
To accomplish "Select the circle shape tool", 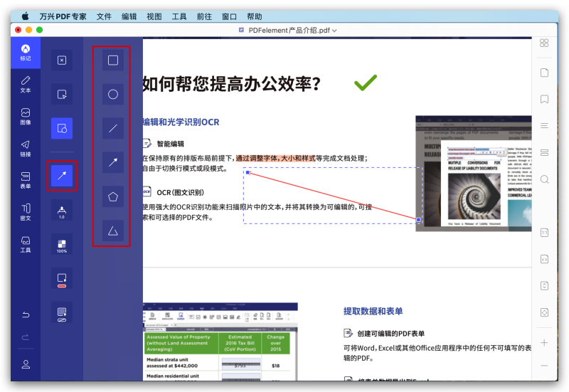I will tap(112, 94).
